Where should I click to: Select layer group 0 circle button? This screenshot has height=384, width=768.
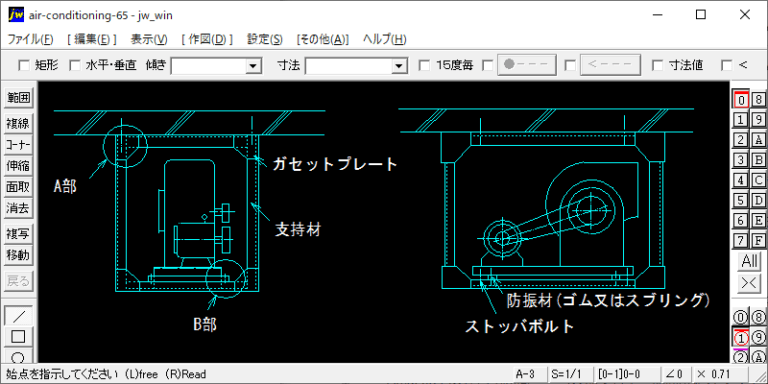741,317
